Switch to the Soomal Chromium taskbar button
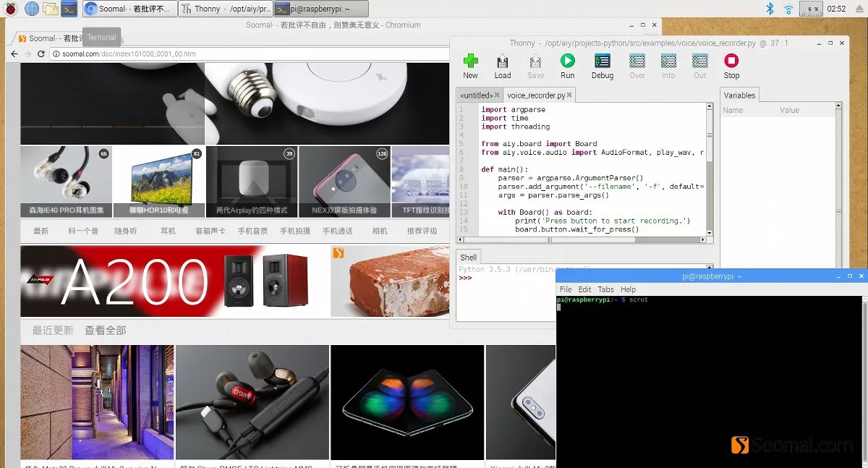Image resolution: width=868 pixels, height=468 pixels. [x=129, y=9]
